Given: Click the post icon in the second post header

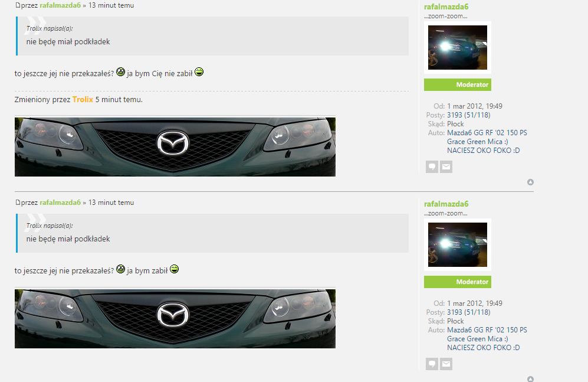Looking at the screenshot, I should point(17,203).
